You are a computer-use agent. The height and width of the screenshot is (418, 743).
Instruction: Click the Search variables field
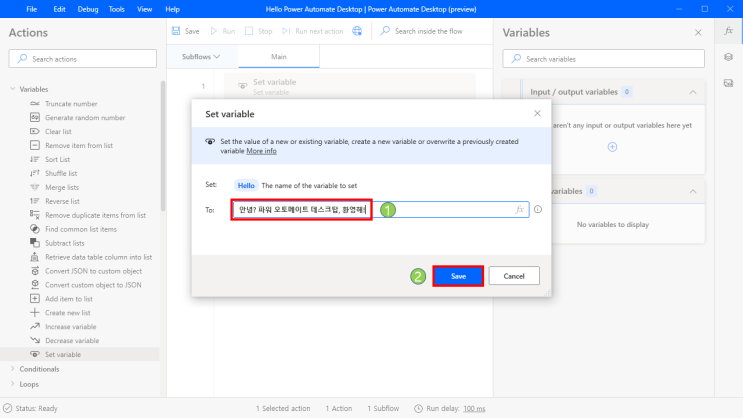tap(603, 59)
